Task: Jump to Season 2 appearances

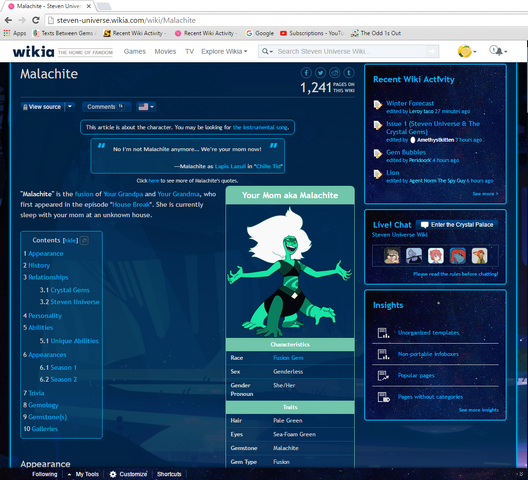Action: click(64, 380)
